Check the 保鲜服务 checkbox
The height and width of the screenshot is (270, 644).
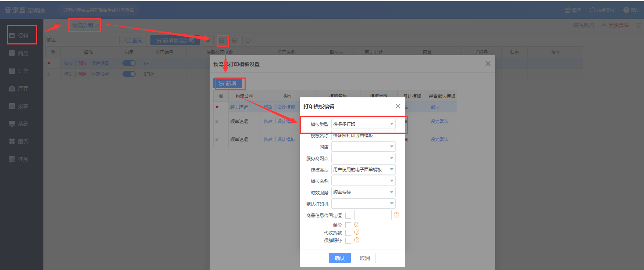348,241
